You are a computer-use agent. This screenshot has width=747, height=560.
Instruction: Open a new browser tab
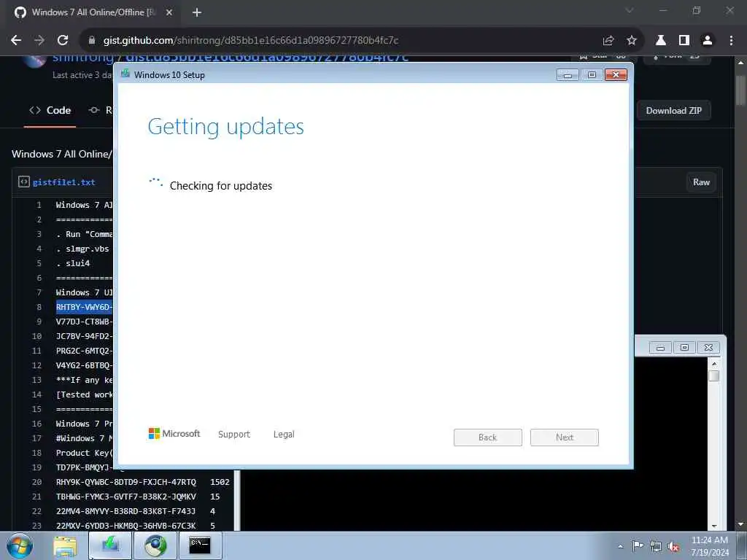click(197, 13)
